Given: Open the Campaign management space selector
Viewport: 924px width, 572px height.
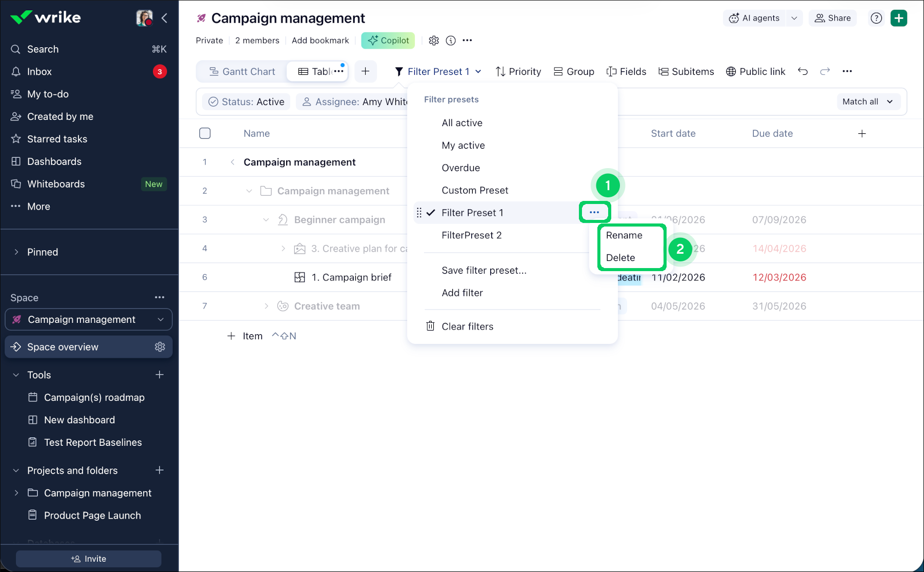Looking at the screenshot, I should [89, 319].
